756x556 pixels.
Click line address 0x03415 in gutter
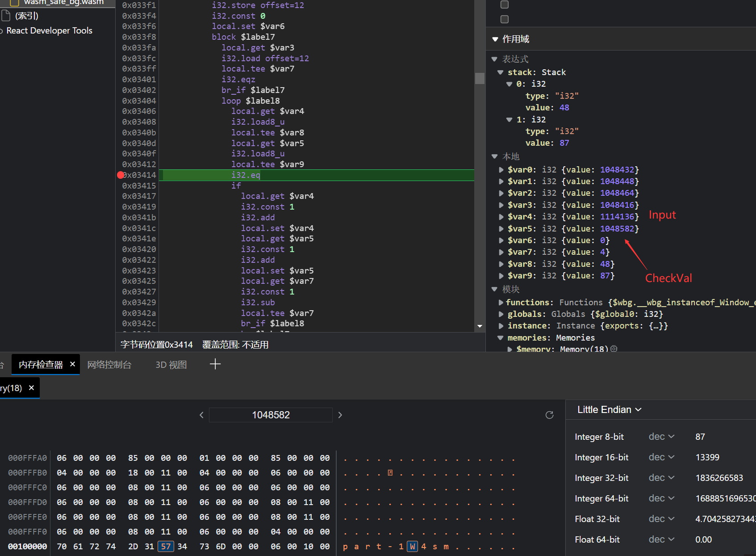139,186
